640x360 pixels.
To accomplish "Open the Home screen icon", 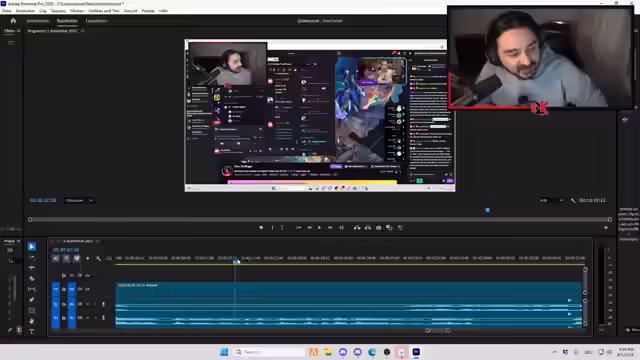I will pyautogui.click(x=13, y=20).
